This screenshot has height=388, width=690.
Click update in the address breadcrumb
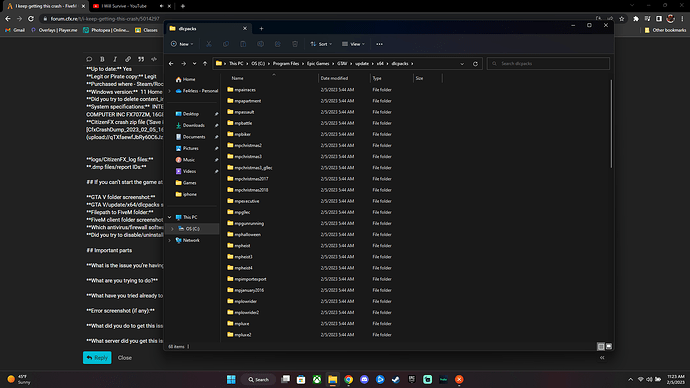pos(362,64)
